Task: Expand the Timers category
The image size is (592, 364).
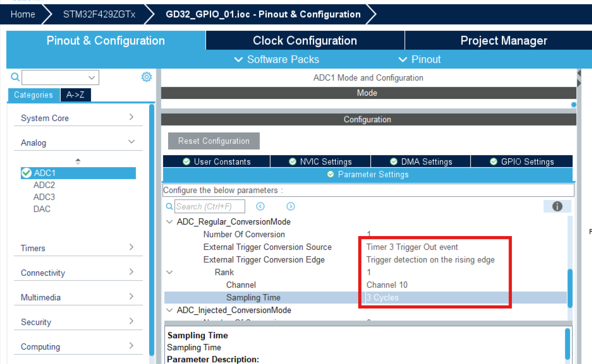Action: point(131,247)
